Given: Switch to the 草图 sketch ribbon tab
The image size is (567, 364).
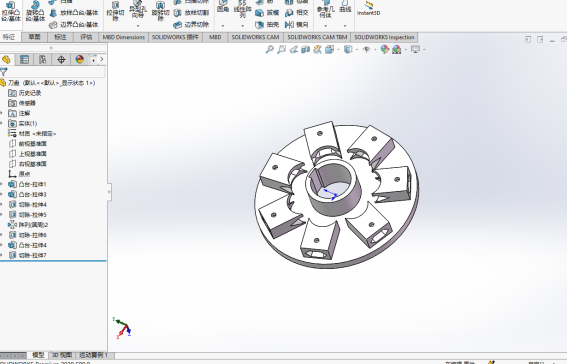Looking at the screenshot, I should 35,37.
